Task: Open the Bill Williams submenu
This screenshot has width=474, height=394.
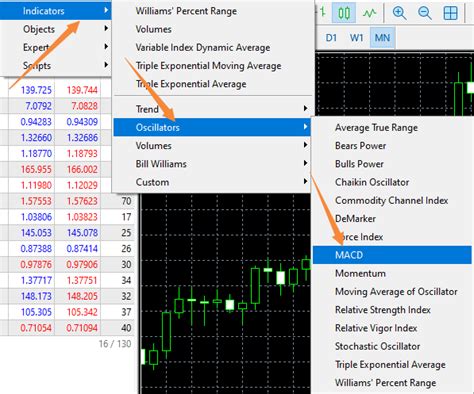Action: (212, 164)
